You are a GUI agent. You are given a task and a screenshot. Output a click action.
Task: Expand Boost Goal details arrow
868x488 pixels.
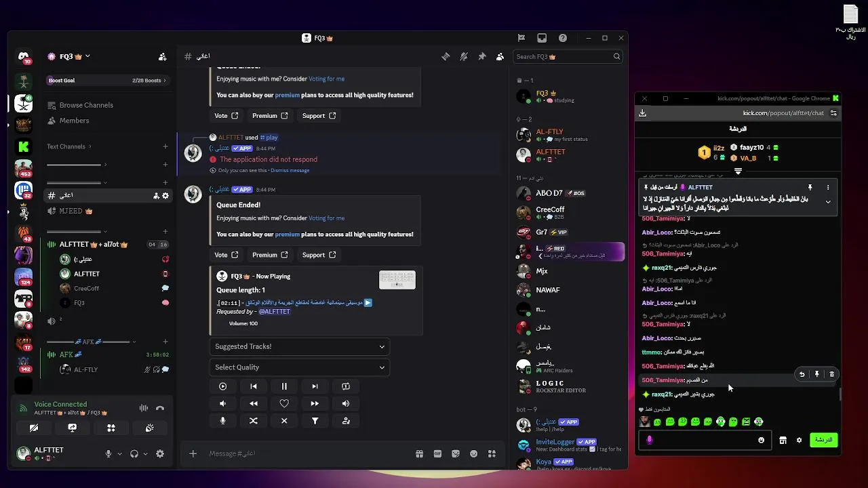tap(164, 81)
